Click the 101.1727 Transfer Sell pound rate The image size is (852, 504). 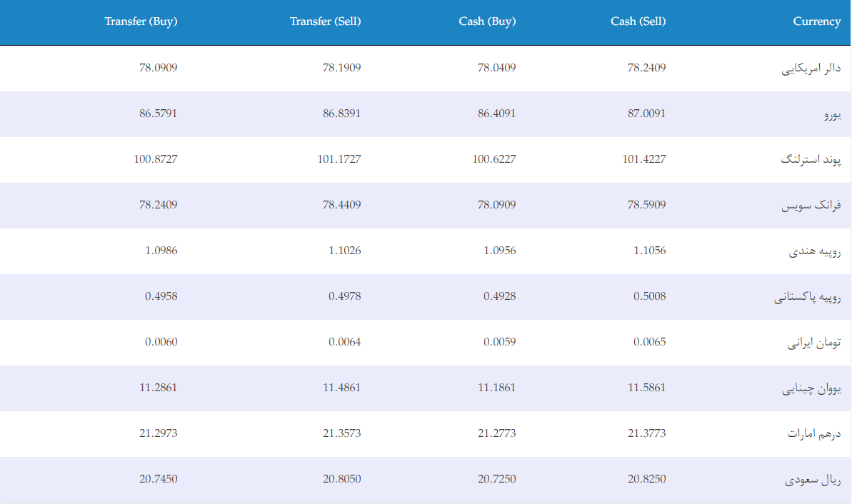pos(339,158)
